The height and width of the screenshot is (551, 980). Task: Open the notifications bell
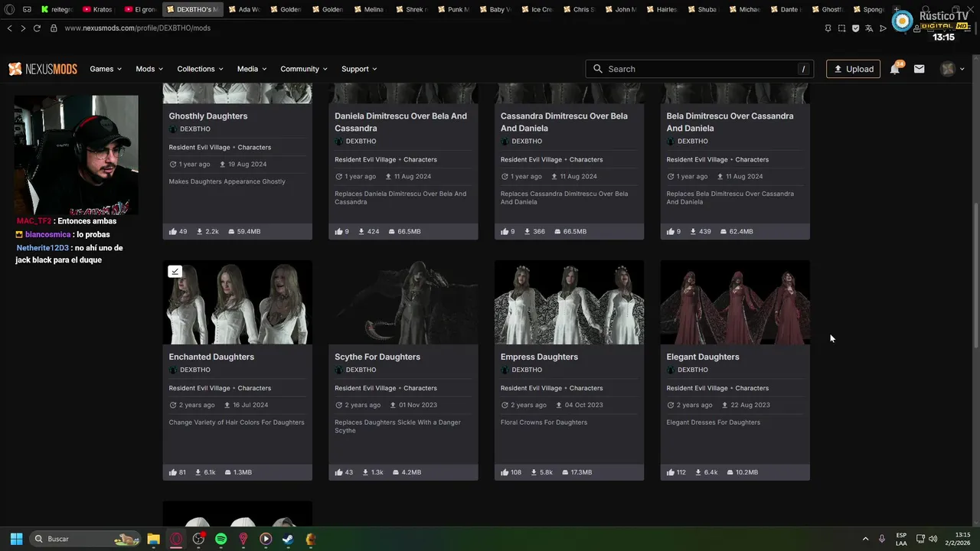[894, 69]
